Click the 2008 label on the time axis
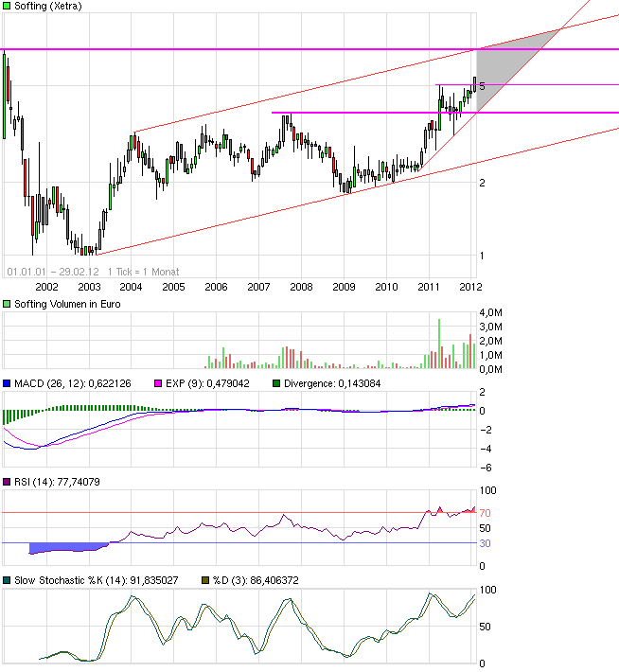Viewport: 619px width, 672px height. [x=301, y=287]
